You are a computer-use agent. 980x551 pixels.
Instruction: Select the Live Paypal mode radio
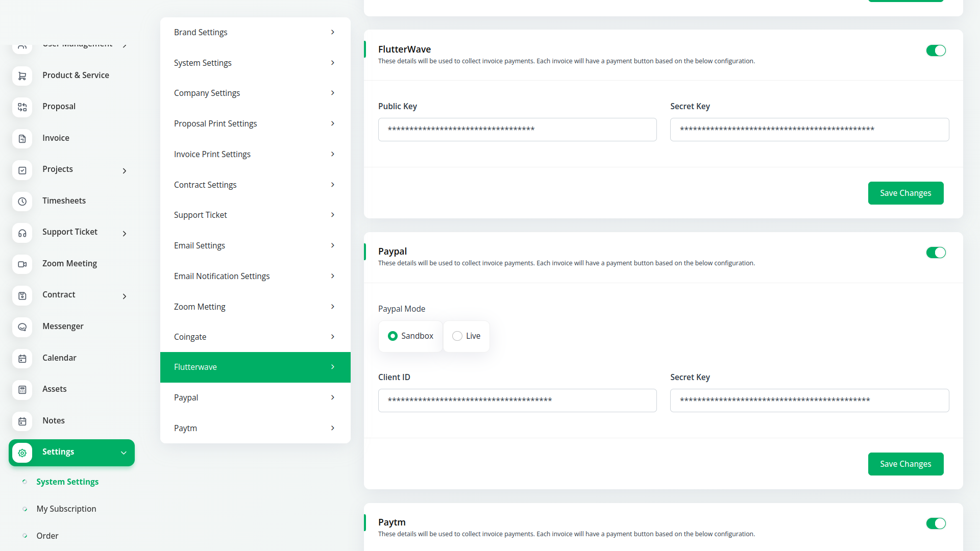point(457,336)
